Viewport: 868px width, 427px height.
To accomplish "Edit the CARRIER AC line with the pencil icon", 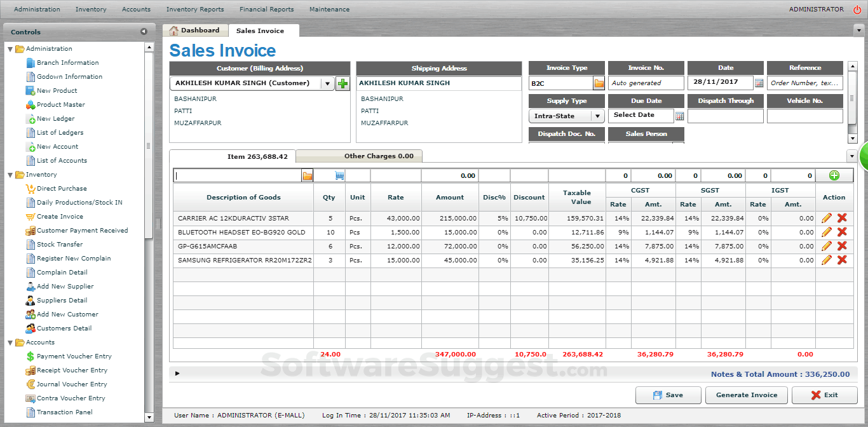I will click(825, 218).
